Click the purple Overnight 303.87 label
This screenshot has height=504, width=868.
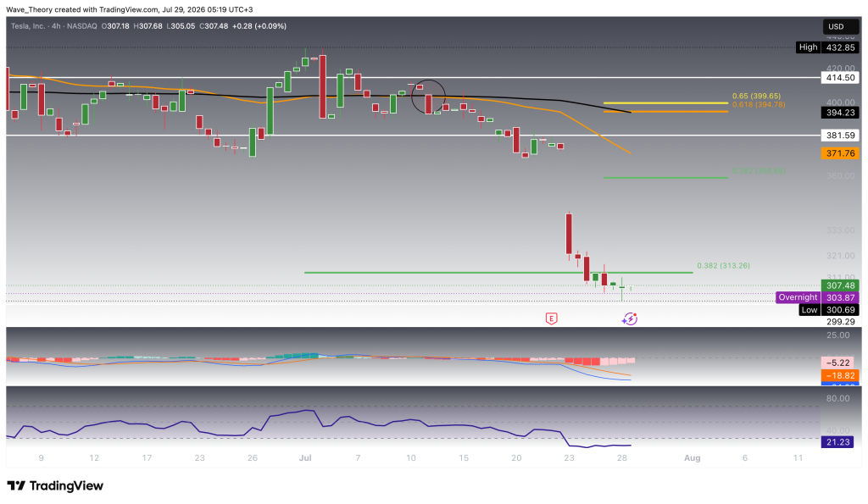pyautogui.click(x=818, y=297)
